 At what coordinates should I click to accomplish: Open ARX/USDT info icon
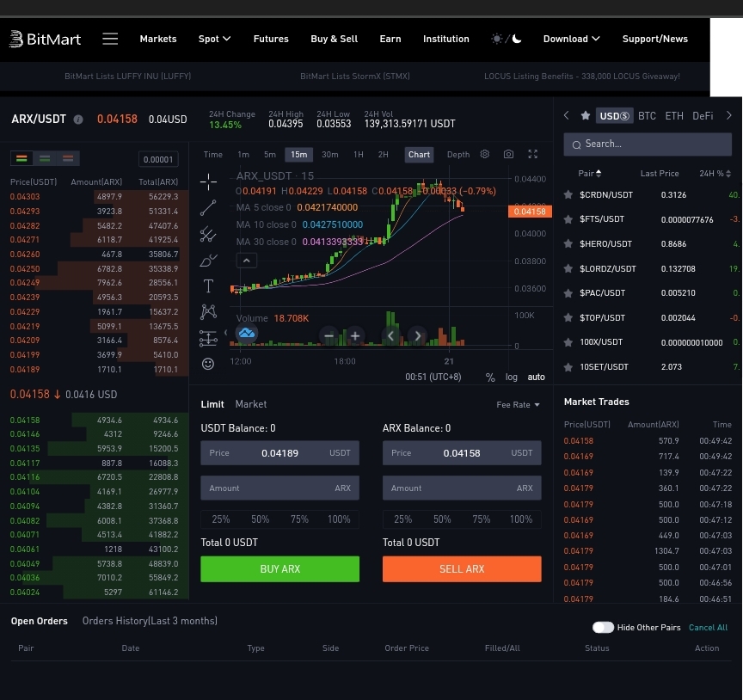tap(78, 120)
